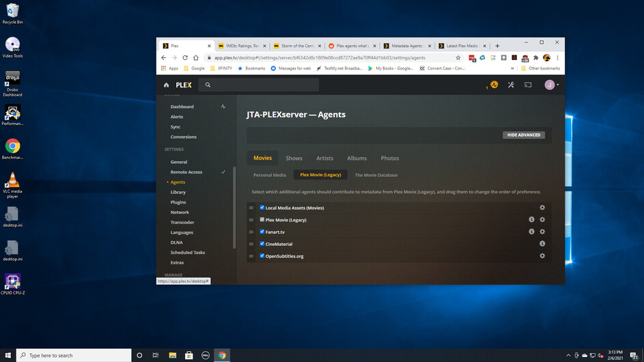
Task: Click drag handle of Fanart.tv row
Action: pyautogui.click(x=251, y=232)
